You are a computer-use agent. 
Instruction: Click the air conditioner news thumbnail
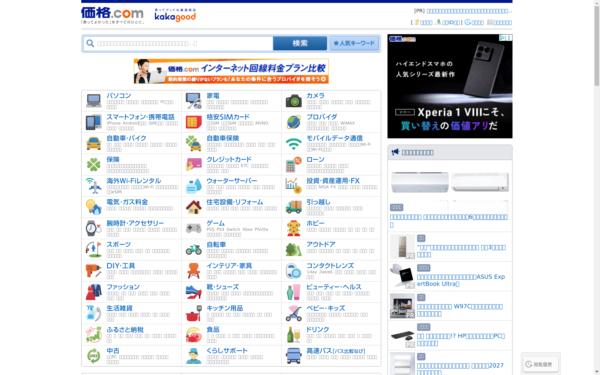pos(450,183)
